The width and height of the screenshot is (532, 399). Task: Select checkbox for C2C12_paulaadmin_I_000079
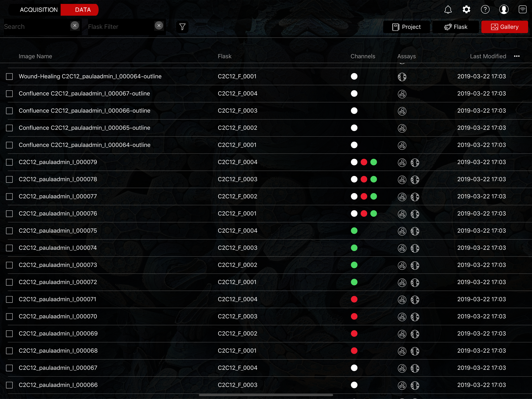[9, 162]
